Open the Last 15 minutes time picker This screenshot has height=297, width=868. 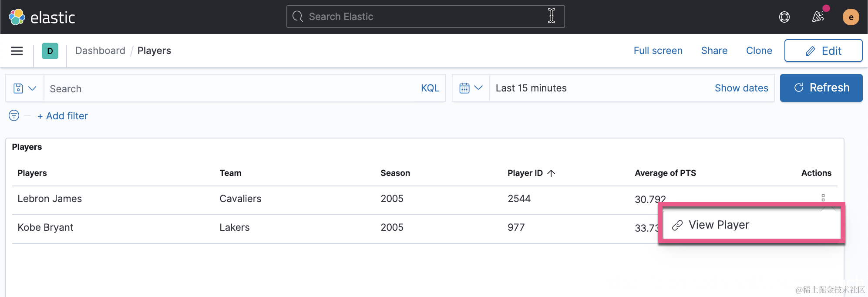click(531, 88)
